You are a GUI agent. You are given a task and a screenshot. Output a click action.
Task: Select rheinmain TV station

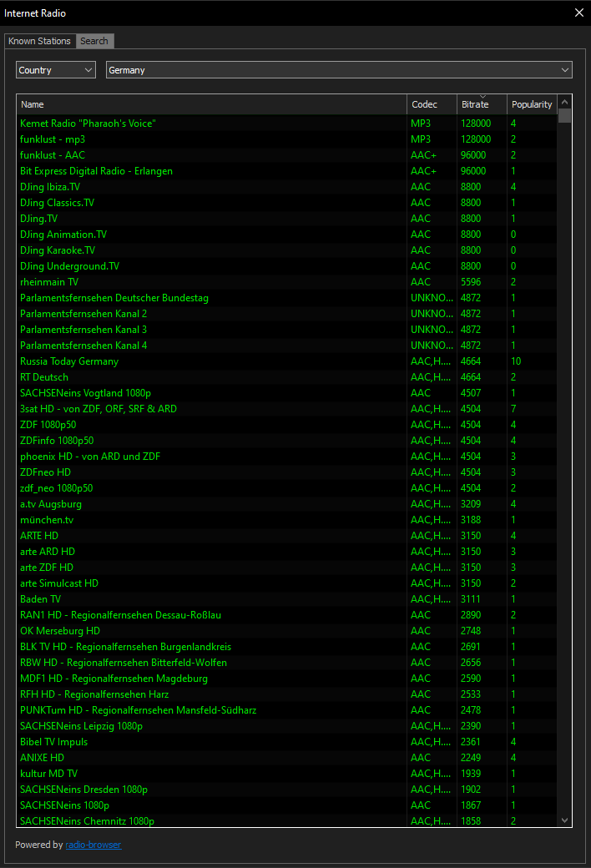286,282
